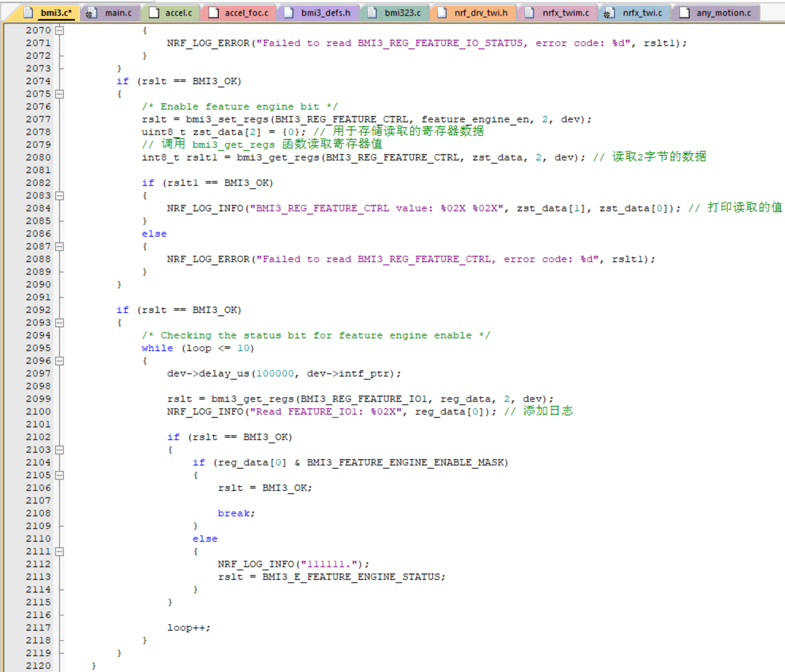This screenshot has height=672, width=785.
Task: Click the file icon on the accel_foc.c tab
Action: (214, 13)
